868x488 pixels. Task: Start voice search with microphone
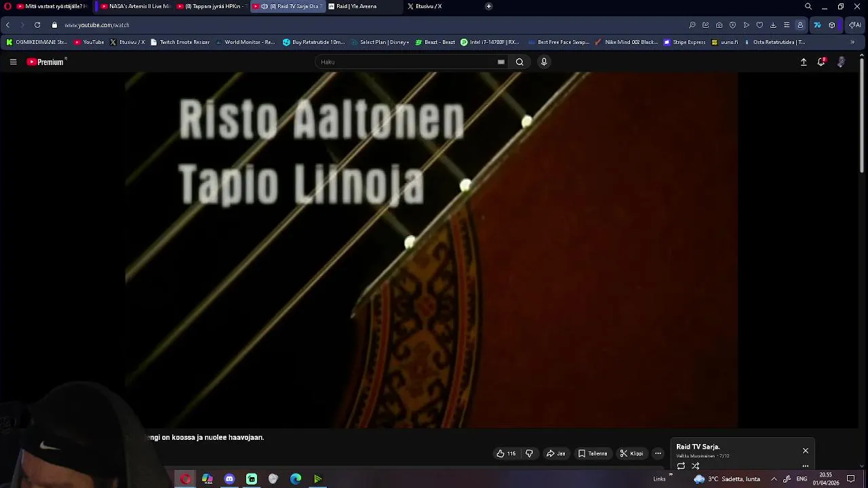pyautogui.click(x=544, y=62)
